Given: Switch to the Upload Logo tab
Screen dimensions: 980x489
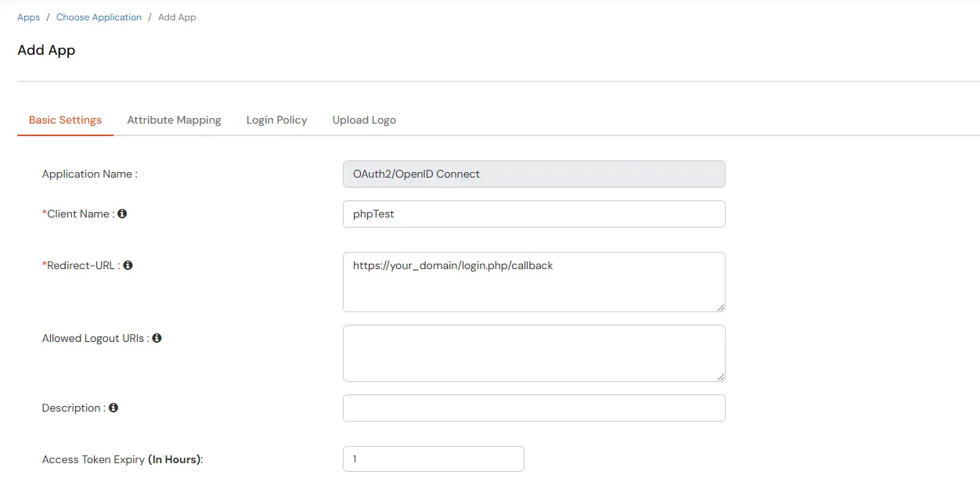Looking at the screenshot, I should [x=363, y=120].
